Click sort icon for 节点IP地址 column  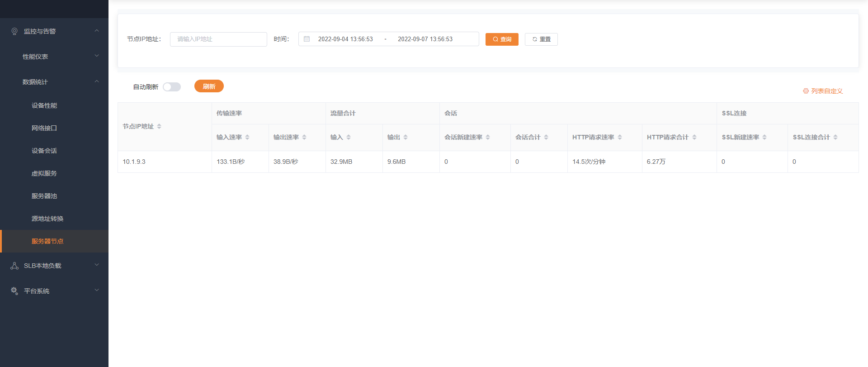point(159,127)
